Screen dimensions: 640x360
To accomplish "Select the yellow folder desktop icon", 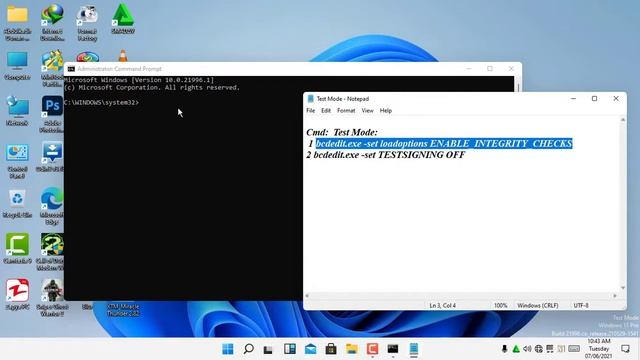I will tap(17, 22).
